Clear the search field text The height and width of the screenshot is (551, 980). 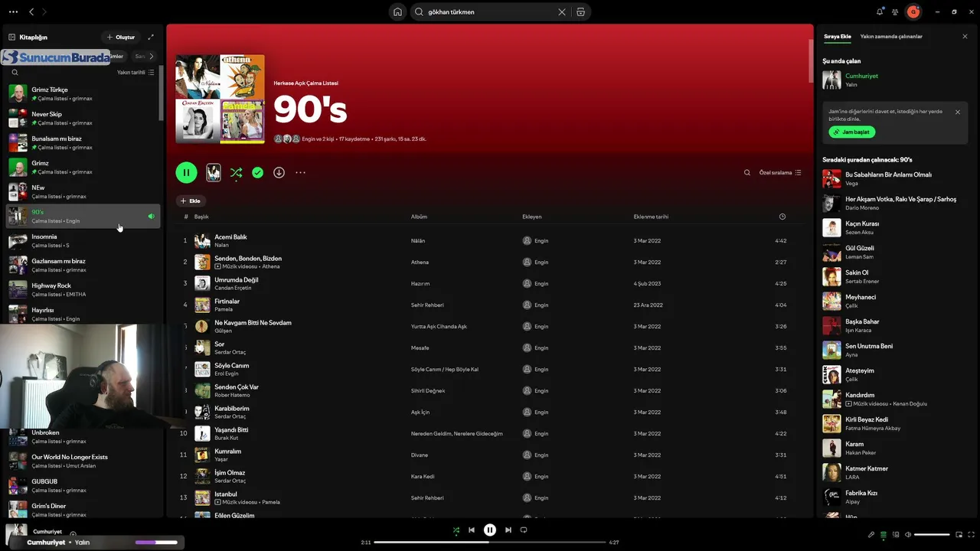click(562, 12)
